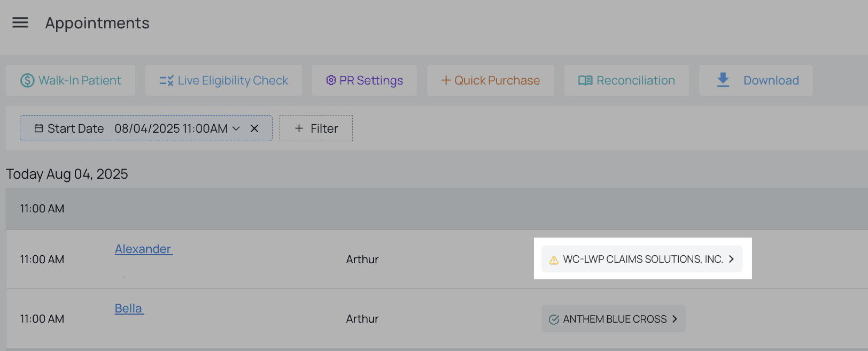Click the PR Settings gear icon

[x=331, y=80]
